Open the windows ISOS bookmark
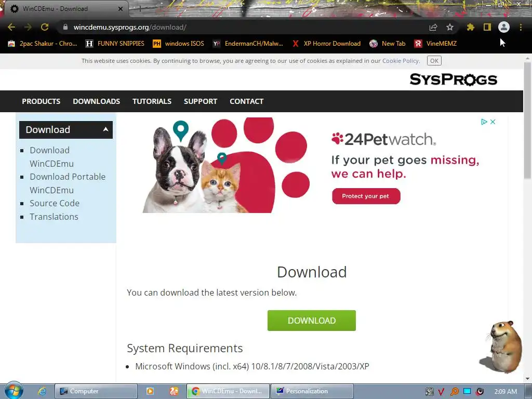Image resolution: width=532 pixels, height=399 pixels. [179, 44]
